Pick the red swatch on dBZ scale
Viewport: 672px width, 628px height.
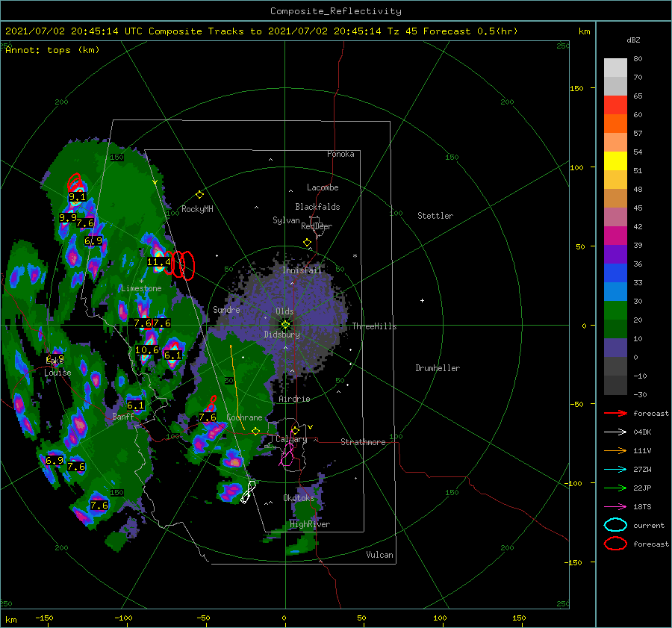(x=615, y=105)
